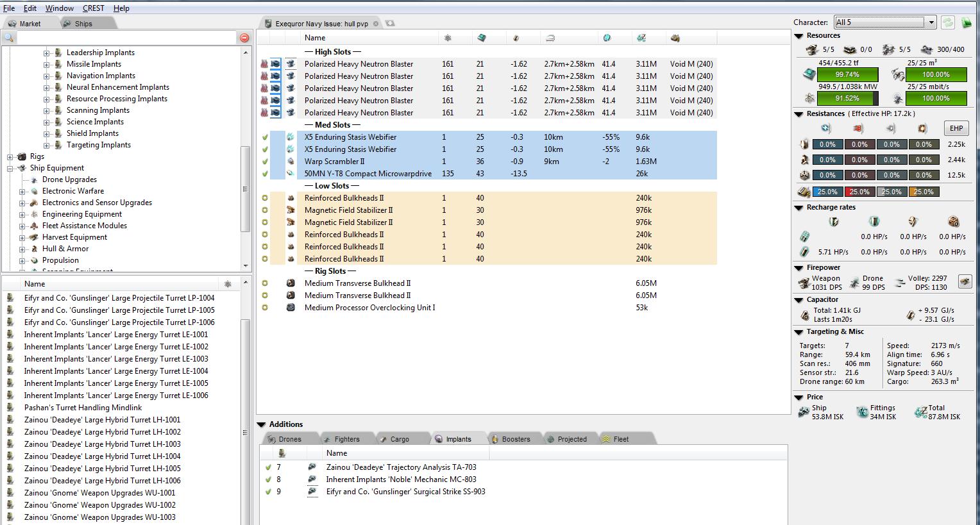Click the EM resistance header icon

(826, 129)
